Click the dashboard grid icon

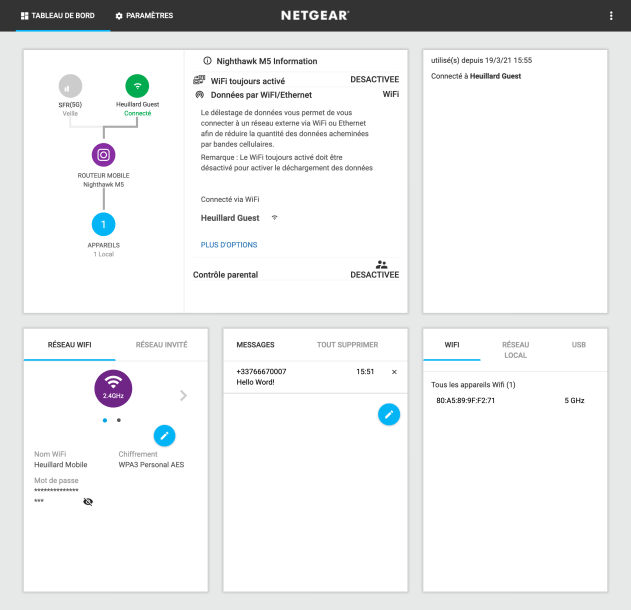pyautogui.click(x=25, y=16)
